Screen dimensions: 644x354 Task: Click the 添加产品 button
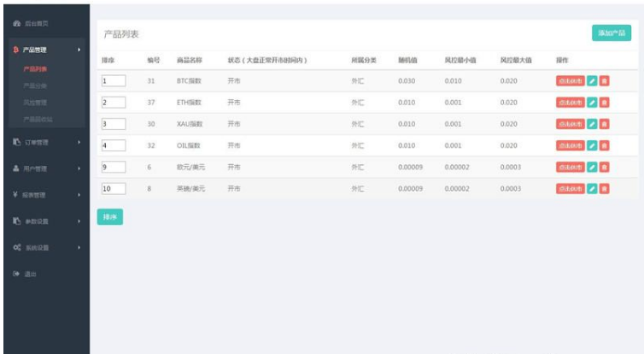[x=612, y=32]
